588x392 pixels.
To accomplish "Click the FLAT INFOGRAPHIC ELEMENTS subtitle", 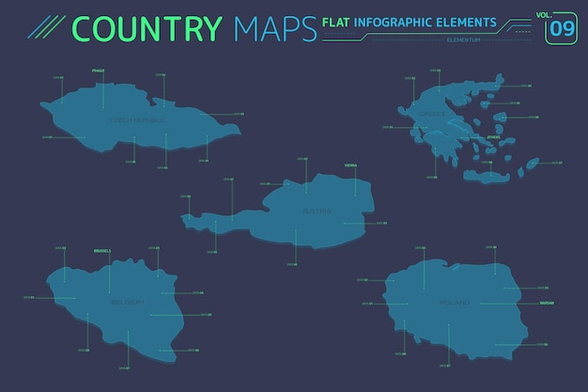I will pos(410,23).
